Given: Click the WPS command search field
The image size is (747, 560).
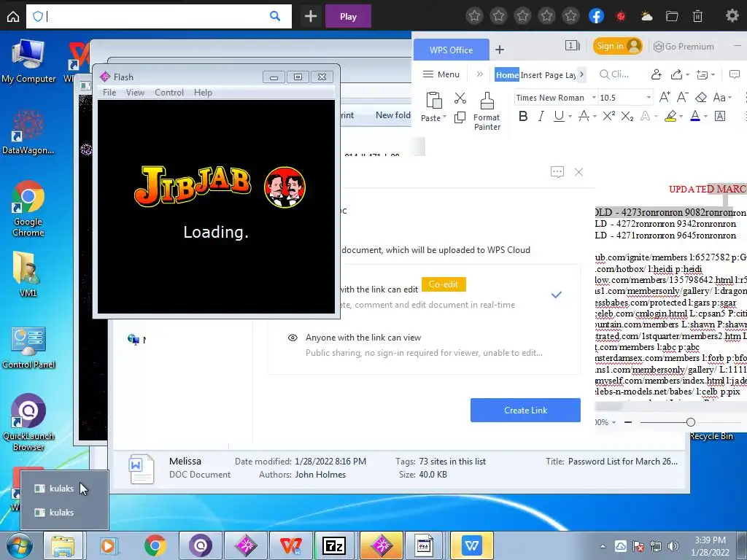Looking at the screenshot, I should pos(614,74).
